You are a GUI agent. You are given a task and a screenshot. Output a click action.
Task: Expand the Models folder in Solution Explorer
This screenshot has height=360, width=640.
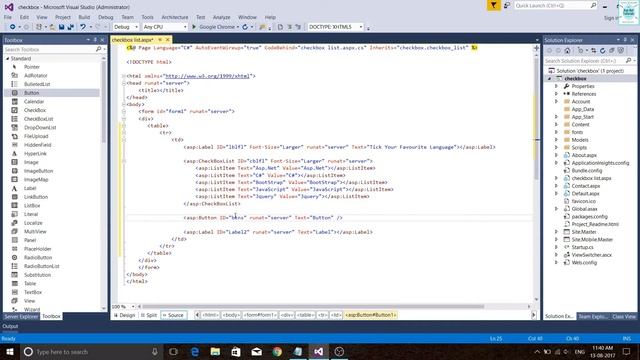pos(556,140)
